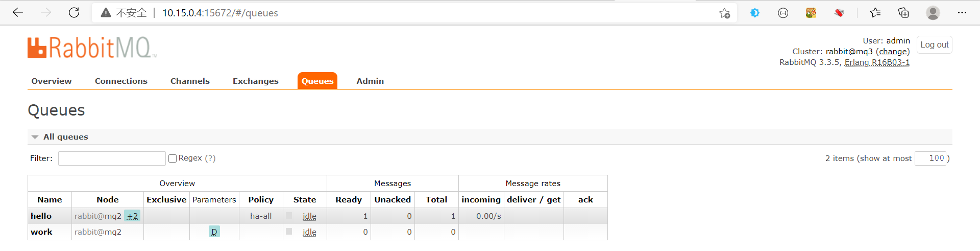Click the +2 mirror nodes badge
Viewport: 980px width, 251px height.
pyautogui.click(x=132, y=216)
